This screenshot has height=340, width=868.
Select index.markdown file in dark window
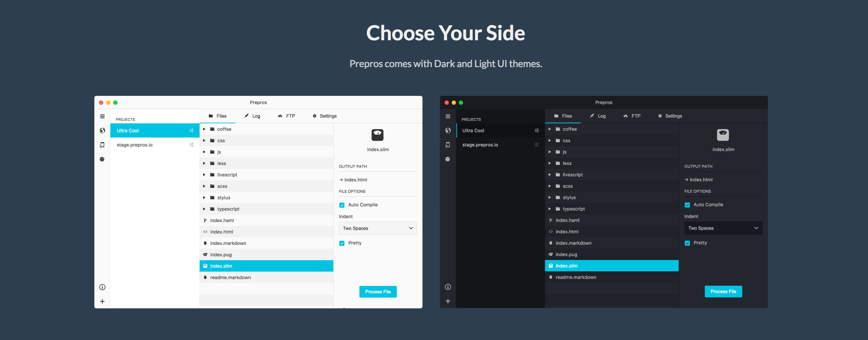point(612,243)
